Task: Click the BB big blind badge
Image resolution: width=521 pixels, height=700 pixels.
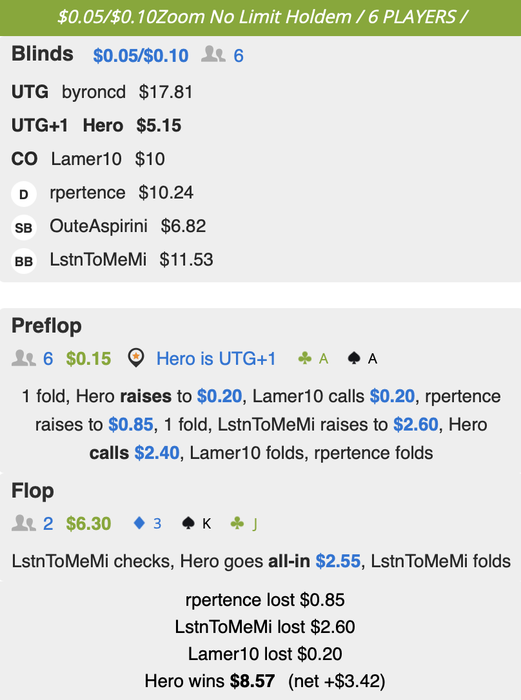Action: tap(24, 261)
